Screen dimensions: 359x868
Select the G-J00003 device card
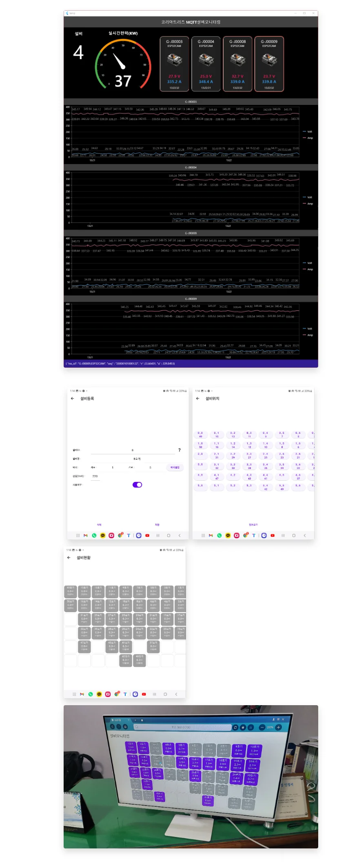pos(174,64)
